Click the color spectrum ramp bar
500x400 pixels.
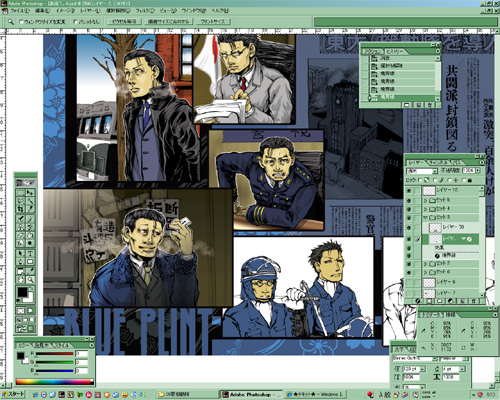pos(54,382)
